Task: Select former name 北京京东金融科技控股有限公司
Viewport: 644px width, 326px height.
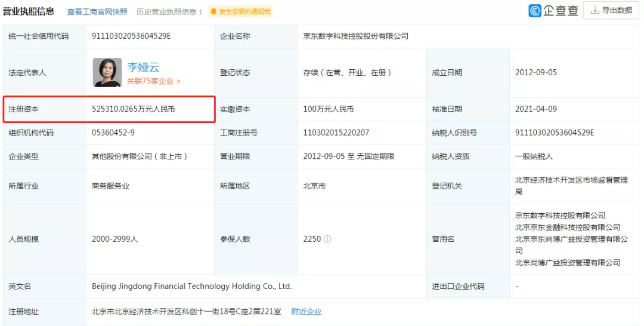Action: (x=568, y=227)
